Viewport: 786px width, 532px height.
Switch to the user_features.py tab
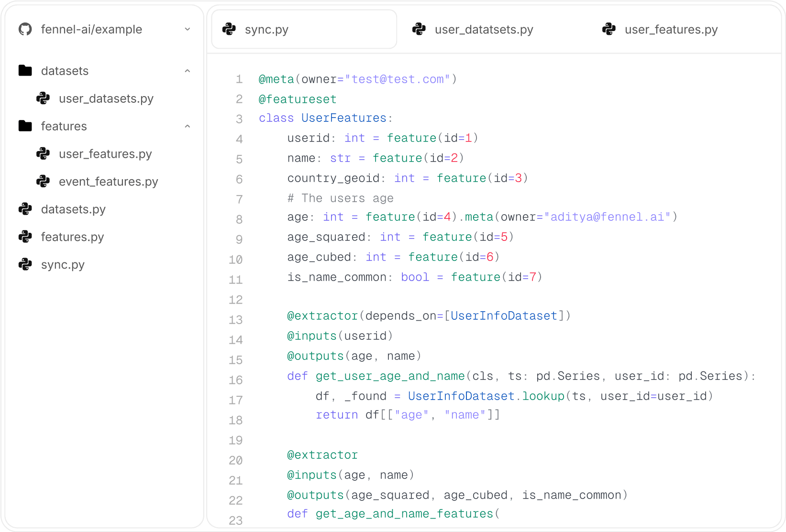coord(671,30)
